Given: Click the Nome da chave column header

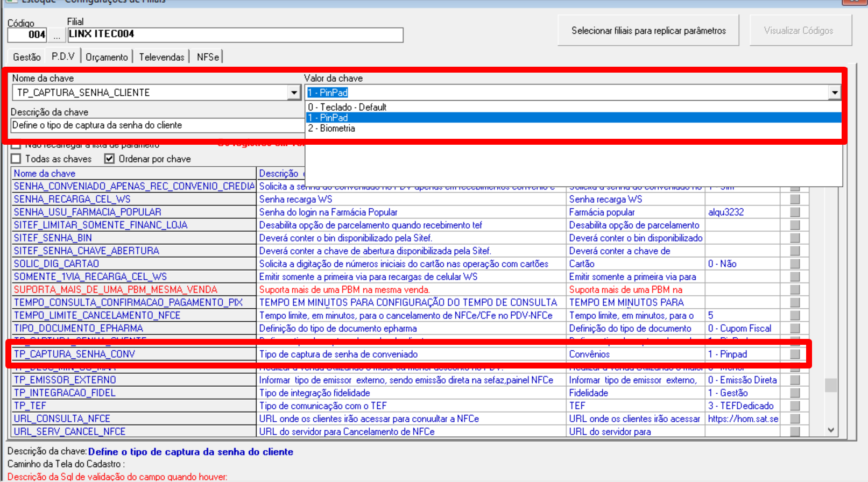Looking at the screenshot, I should tap(133, 173).
